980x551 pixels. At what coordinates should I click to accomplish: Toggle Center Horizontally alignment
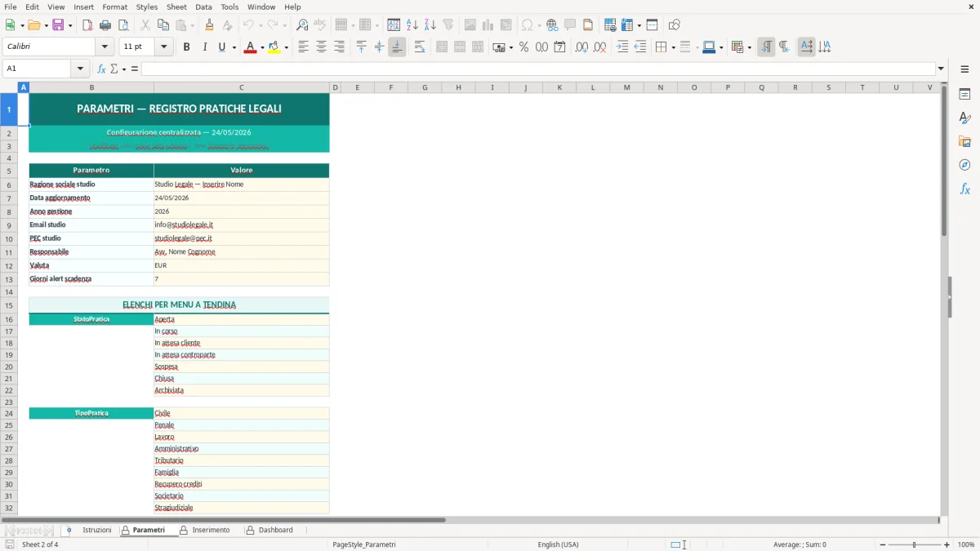pyautogui.click(x=321, y=47)
